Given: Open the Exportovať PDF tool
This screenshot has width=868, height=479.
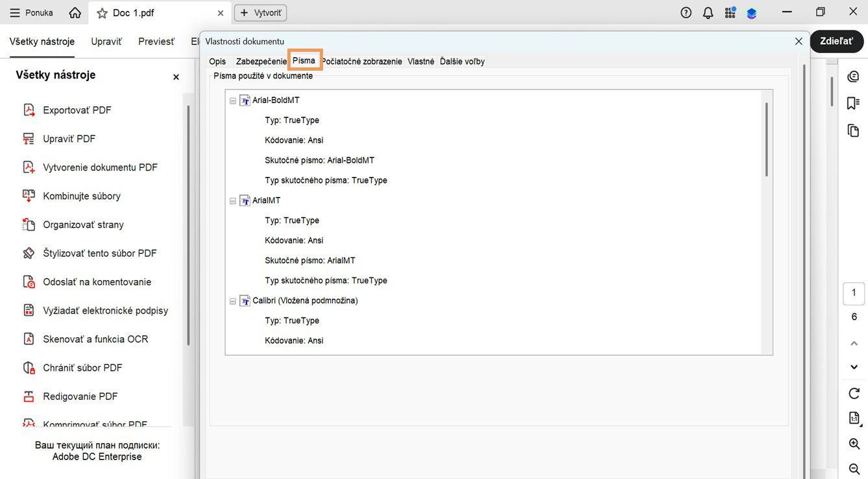Looking at the screenshot, I should pos(77,110).
